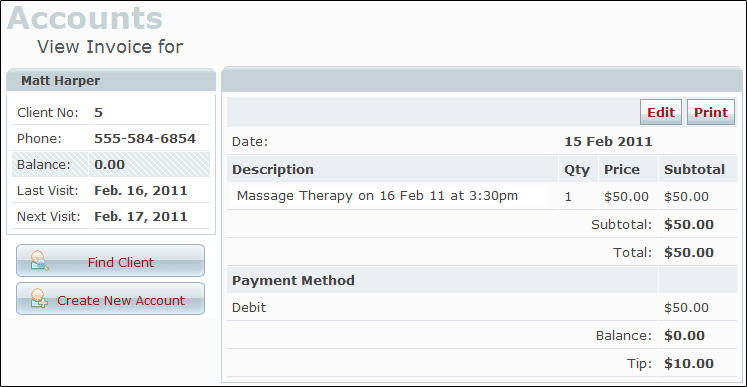747x387 pixels.
Task: Click the Description column header
Action: (x=273, y=170)
